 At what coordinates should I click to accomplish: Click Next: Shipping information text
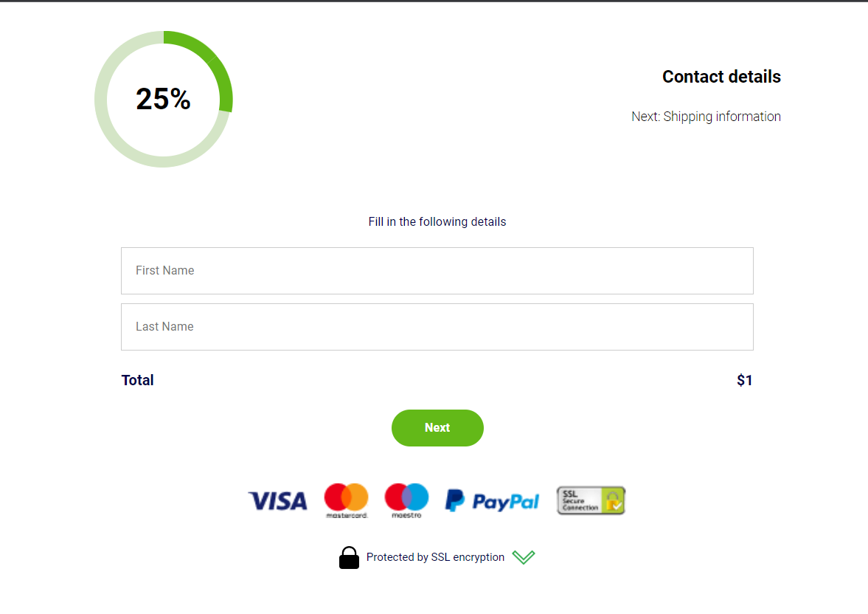(x=706, y=117)
